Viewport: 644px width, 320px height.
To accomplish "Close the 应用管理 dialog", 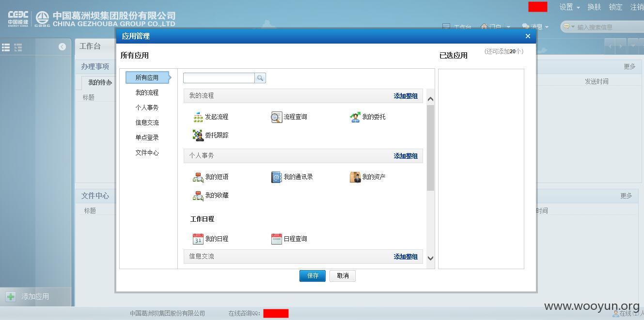I will click(528, 36).
